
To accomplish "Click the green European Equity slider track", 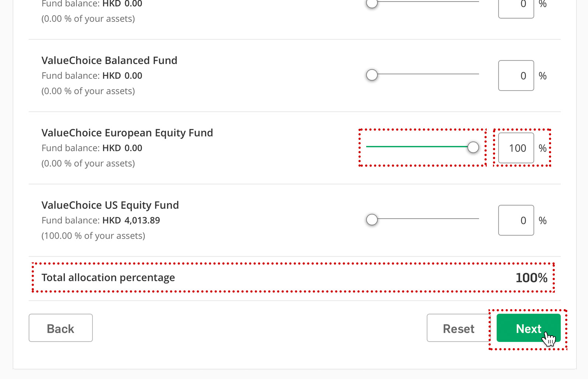I will point(417,146).
